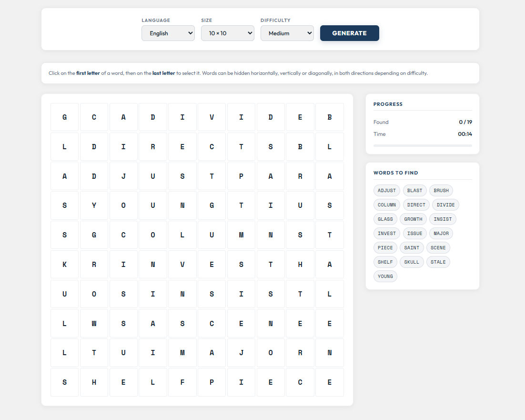Image resolution: width=525 pixels, height=420 pixels.
Task: Click the P tile starting PIECE in the bottom row
Action: pos(212,382)
